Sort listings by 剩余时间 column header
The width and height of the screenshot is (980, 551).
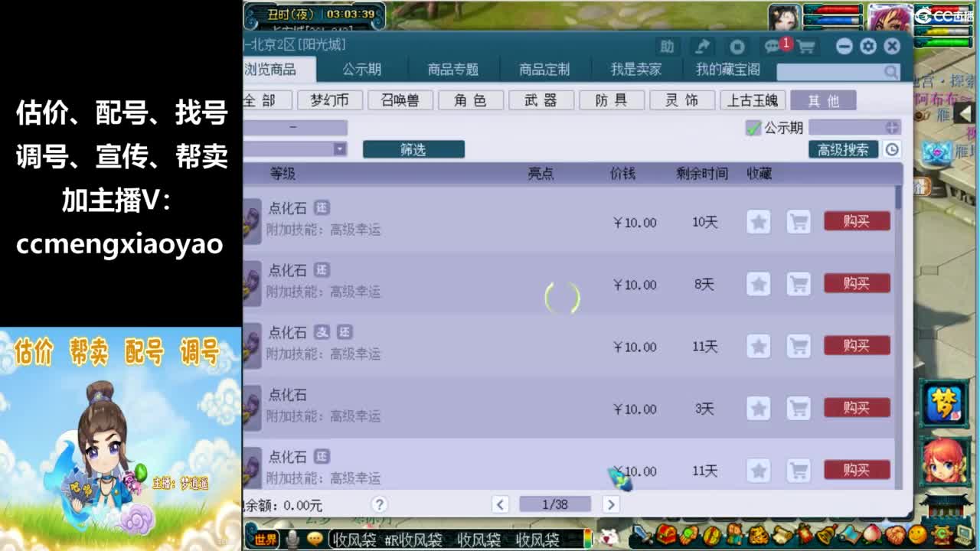pos(702,174)
